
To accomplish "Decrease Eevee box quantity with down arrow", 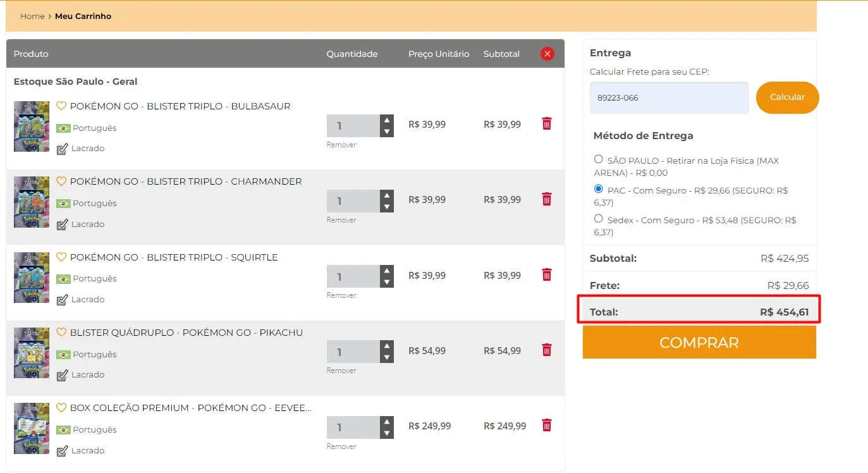I will 387,433.
